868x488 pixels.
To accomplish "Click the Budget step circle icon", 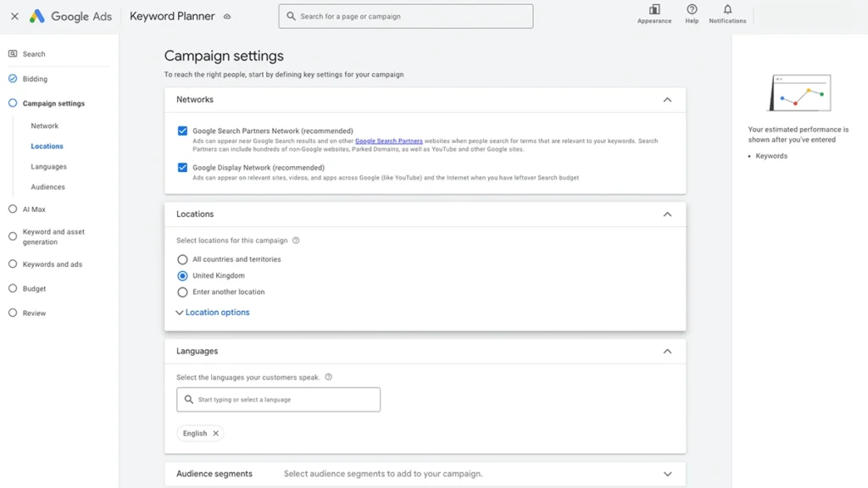I will (x=13, y=288).
